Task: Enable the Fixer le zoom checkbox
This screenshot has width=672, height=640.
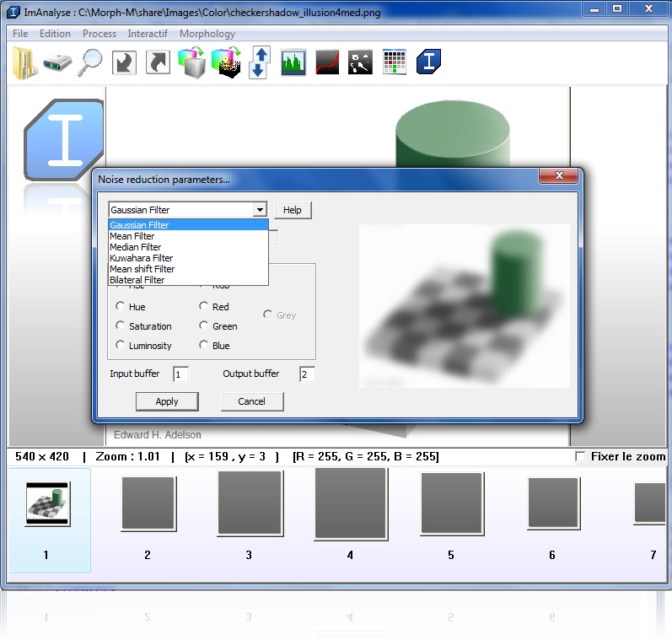Action: point(580,456)
